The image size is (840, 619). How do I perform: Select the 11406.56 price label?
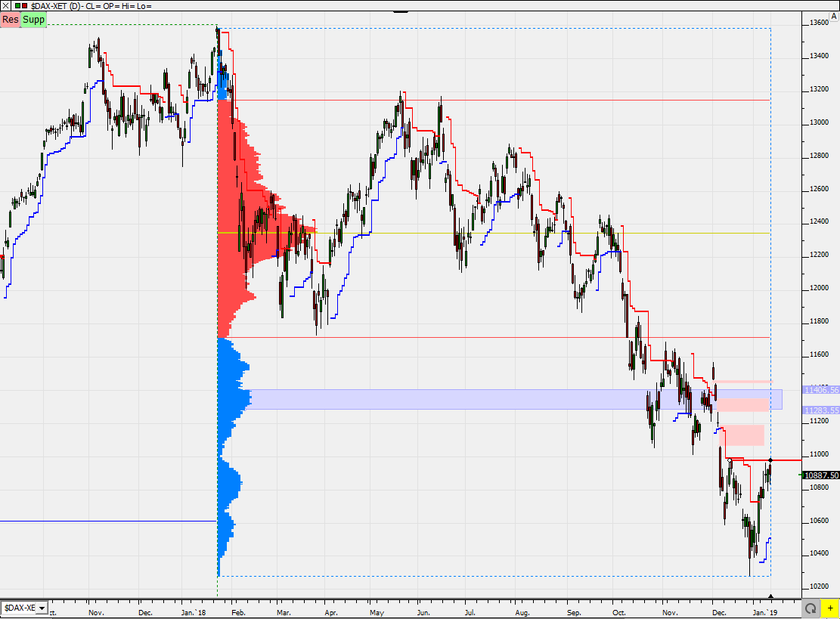coord(822,390)
